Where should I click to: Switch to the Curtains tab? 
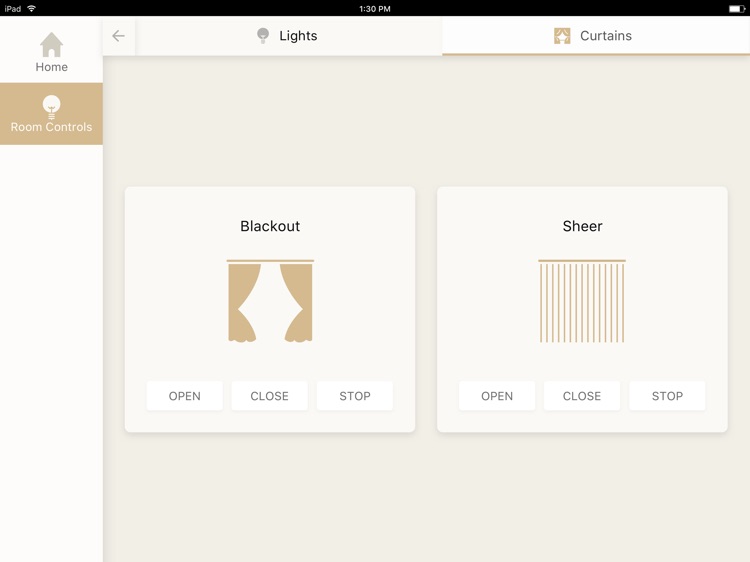(596, 36)
